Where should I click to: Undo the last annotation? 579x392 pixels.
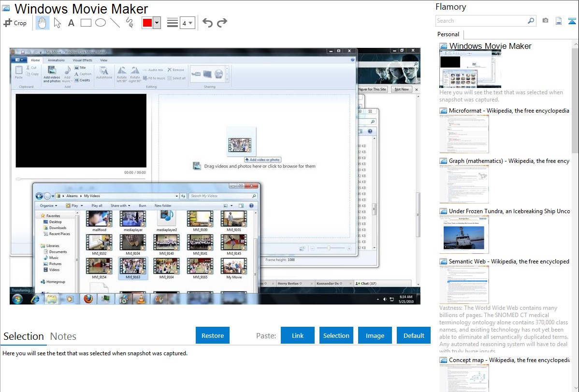207,23
